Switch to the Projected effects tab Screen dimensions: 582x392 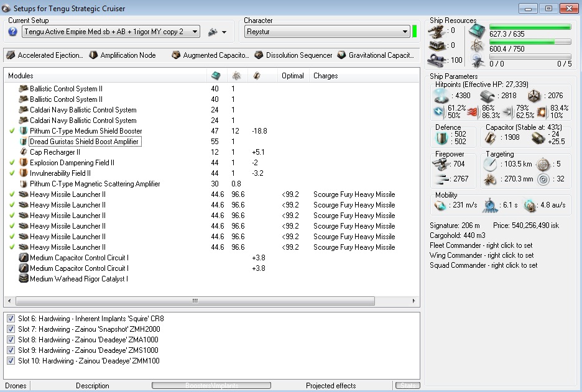coord(331,386)
